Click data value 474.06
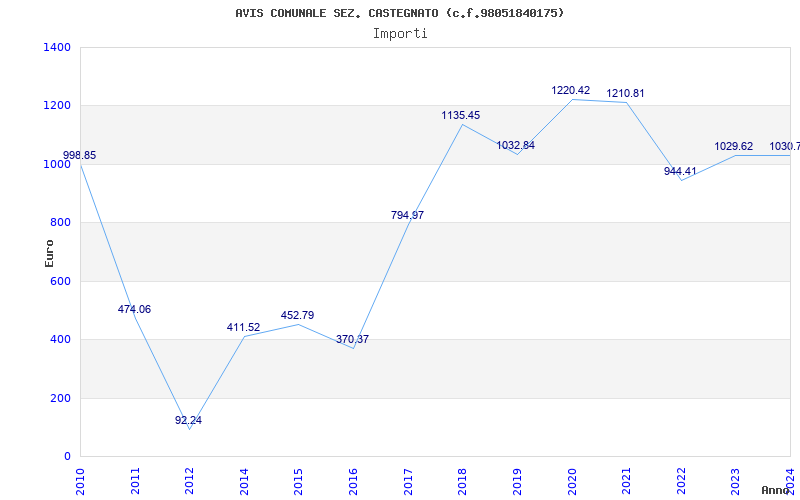800x500 pixels. pyautogui.click(x=134, y=309)
